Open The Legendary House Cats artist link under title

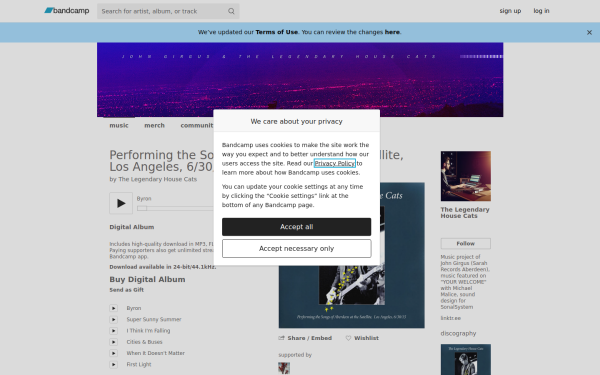click(x=158, y=179)
